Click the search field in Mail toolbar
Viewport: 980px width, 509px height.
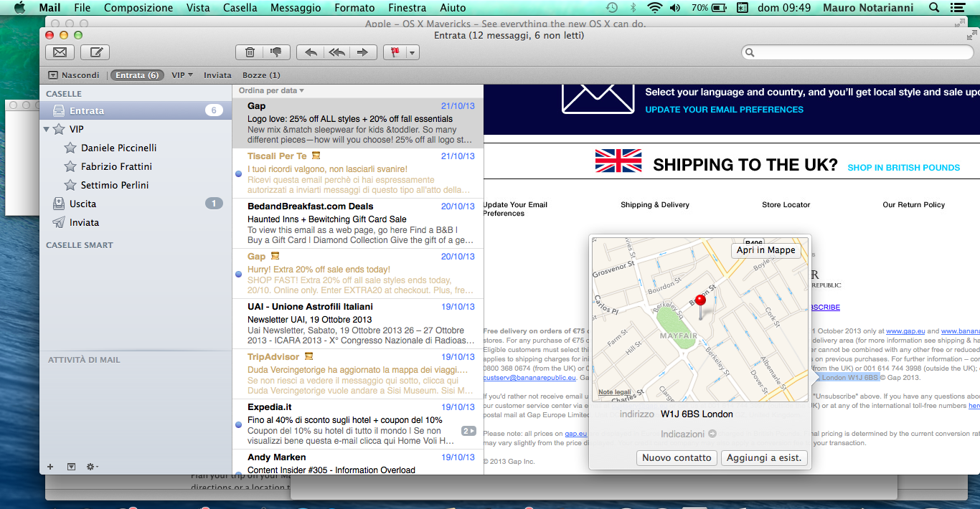[857, 52]
